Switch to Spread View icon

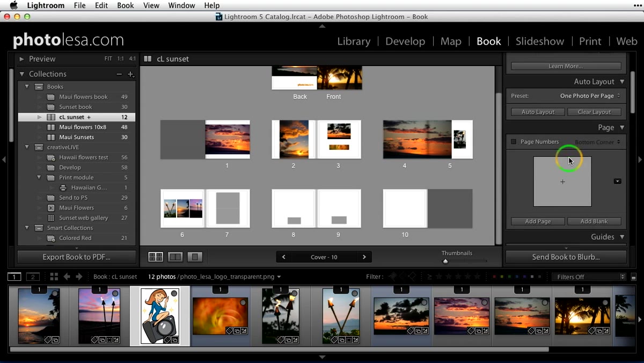pos(175,257)
